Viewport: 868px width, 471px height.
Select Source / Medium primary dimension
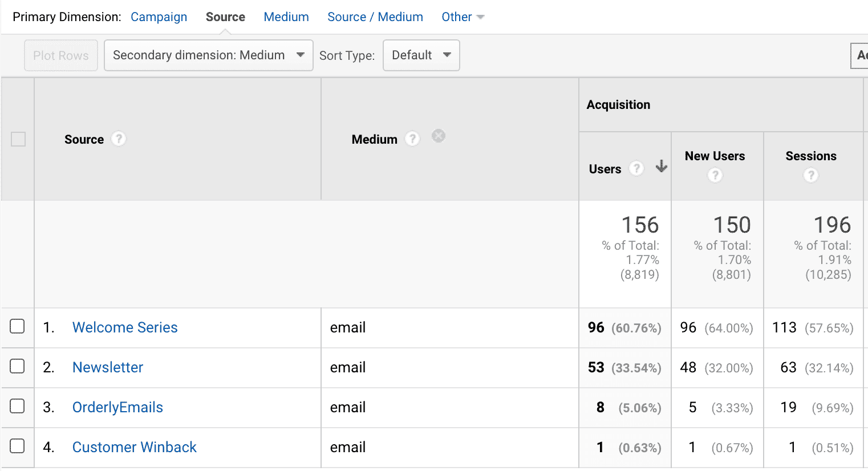375,17
